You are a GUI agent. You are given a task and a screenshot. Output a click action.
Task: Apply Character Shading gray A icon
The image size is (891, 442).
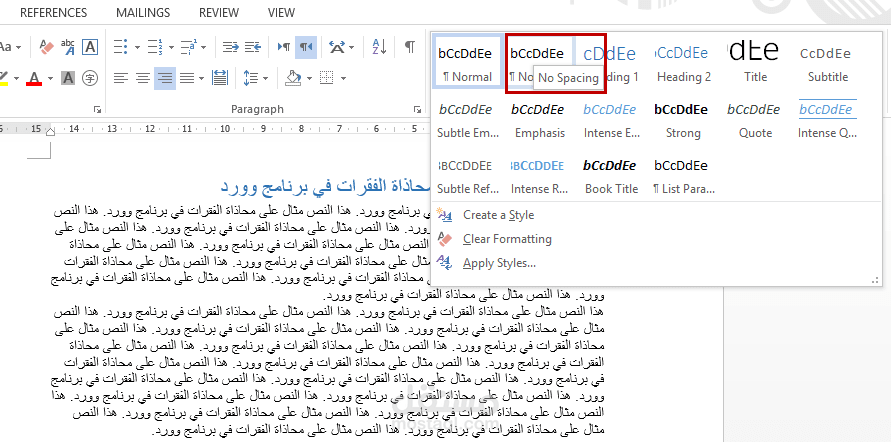pyautogui.click(x=68, y=78)
